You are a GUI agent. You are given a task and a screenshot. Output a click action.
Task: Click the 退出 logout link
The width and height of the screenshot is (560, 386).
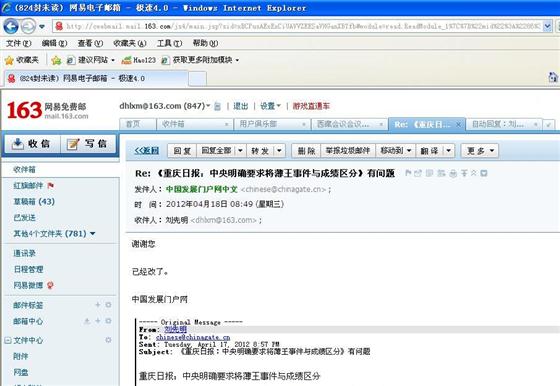pyautogui.click(x=241, y=106)
